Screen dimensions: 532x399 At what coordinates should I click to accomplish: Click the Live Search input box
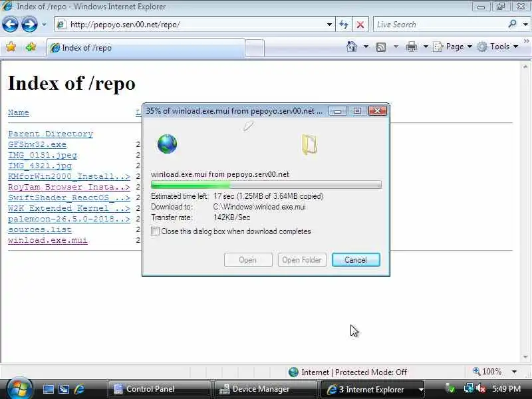(440, 25)
